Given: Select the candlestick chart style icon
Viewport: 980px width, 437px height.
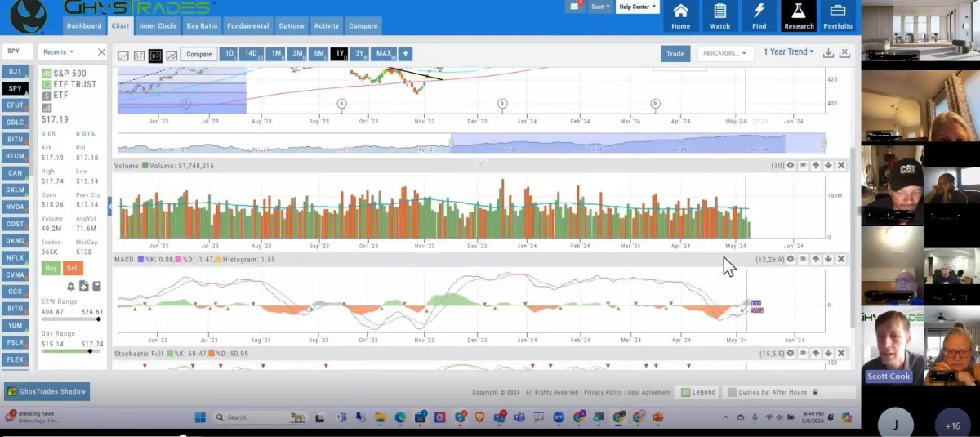Looking at the screenshot, I should (x=154, y=56).
